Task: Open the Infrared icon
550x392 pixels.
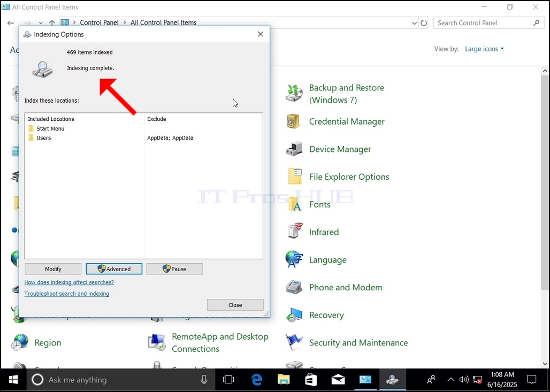Action: point(295,232)
